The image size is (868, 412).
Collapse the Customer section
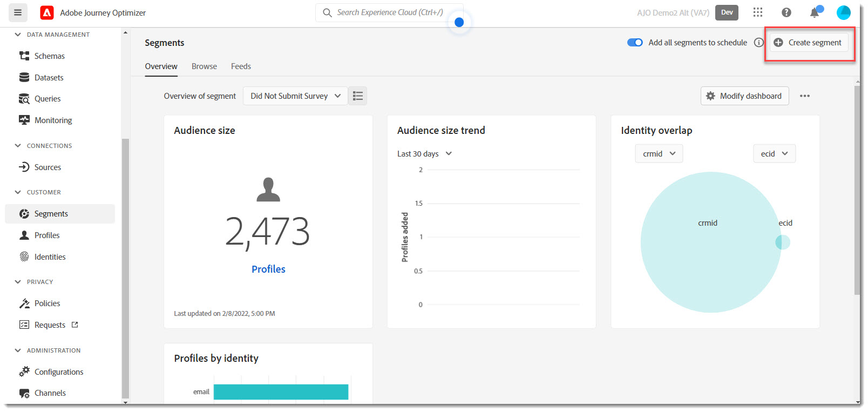click(x=18, y=192)
